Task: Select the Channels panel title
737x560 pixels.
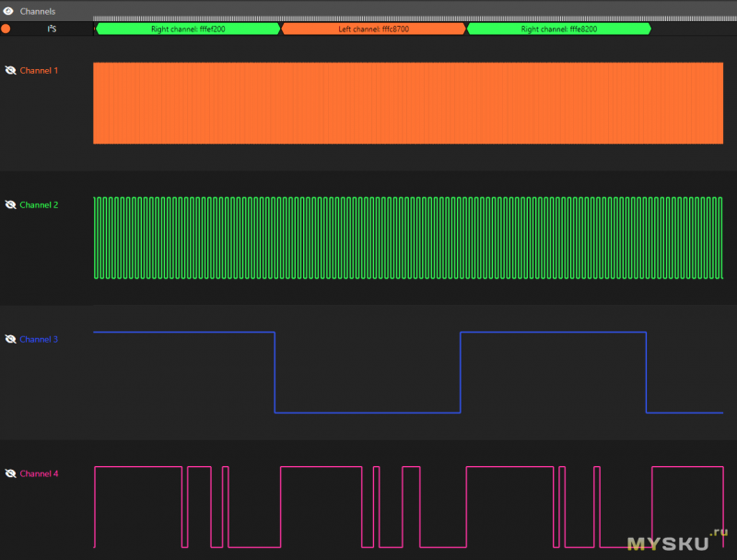Action: coord(38,11)
